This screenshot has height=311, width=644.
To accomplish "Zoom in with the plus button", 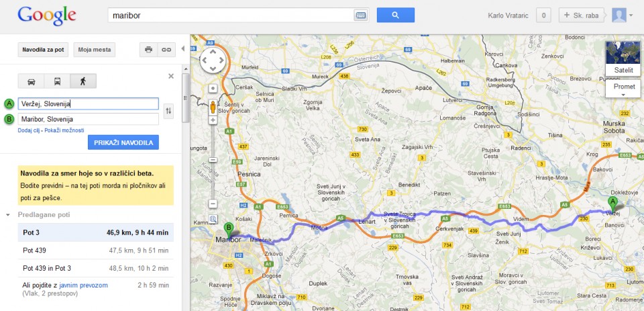I will coord(213,120).
